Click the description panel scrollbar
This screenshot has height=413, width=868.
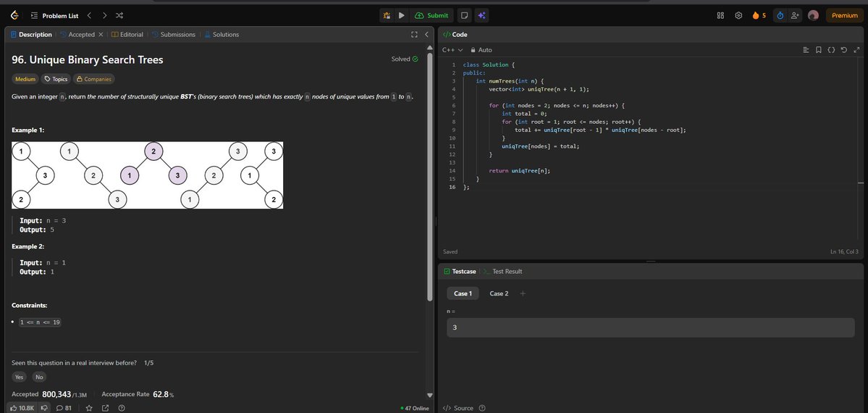(430, 178)
